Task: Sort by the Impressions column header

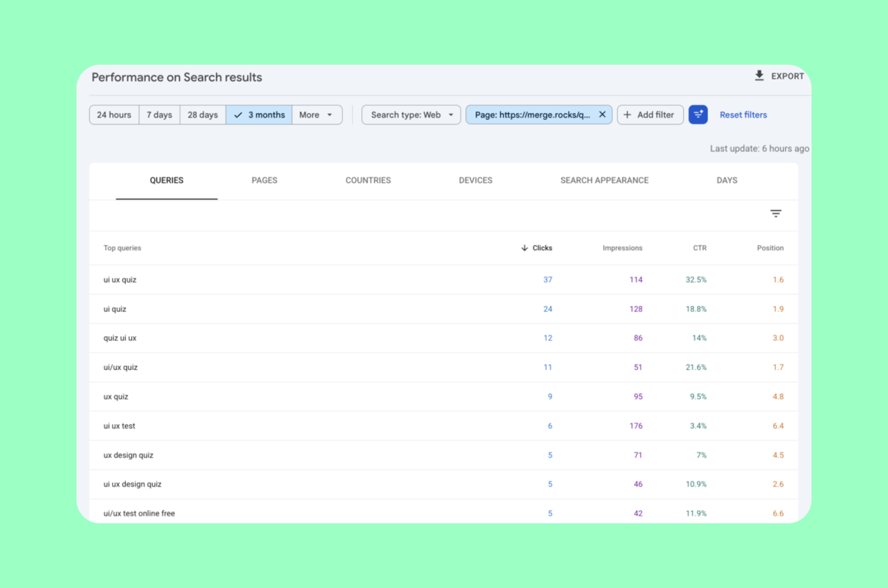Action: [x=622, y=248]
